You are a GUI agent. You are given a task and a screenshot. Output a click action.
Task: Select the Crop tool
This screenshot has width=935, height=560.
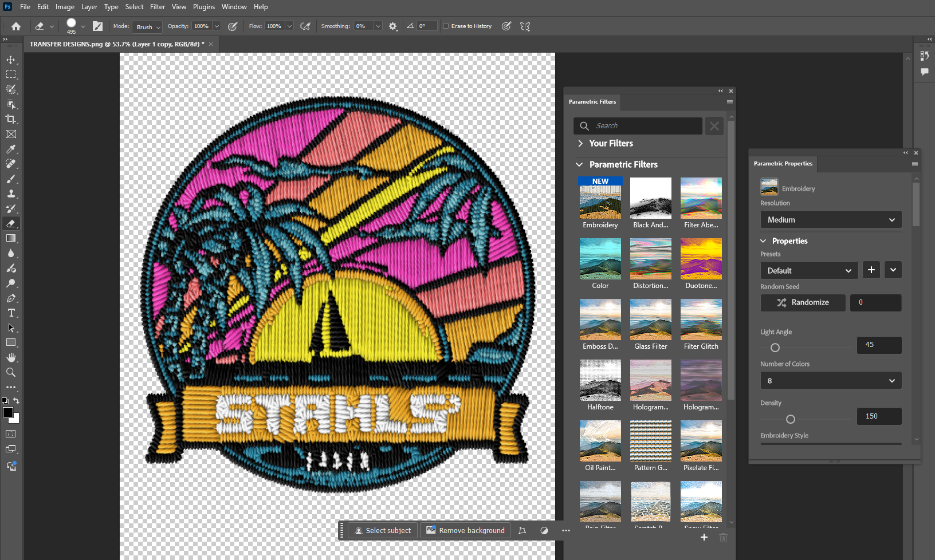click(11, 119)
